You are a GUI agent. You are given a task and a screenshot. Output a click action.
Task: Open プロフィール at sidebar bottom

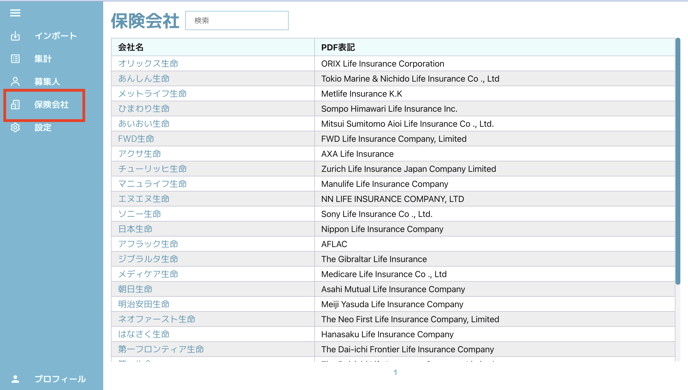pyautogui.click(x=60, y=379)
